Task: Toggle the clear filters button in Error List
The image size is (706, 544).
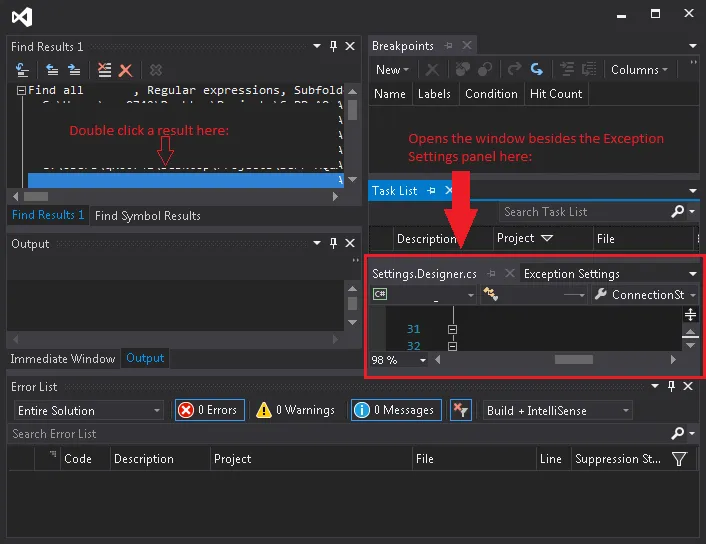Action: coord(461,410)
